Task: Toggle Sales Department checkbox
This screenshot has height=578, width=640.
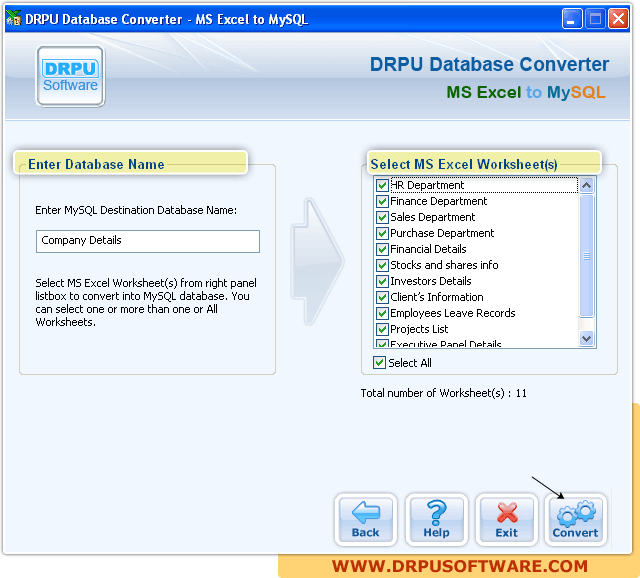Action: 382,217
